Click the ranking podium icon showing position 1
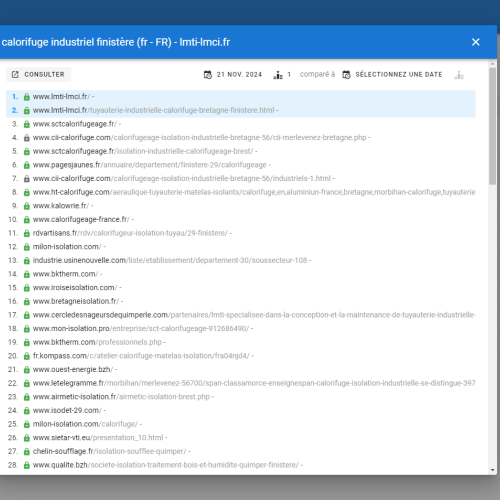The image size is (500, 500). tap(278, 75)
